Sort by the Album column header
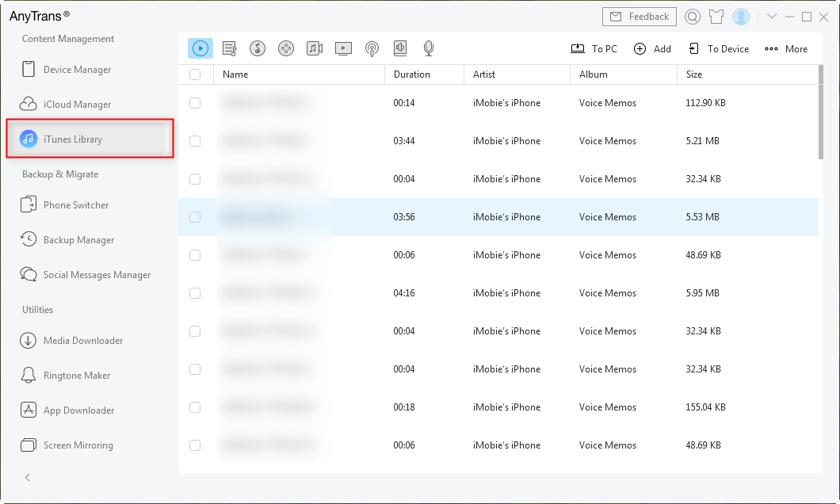The image size is (840, 504). click(624, 74)
